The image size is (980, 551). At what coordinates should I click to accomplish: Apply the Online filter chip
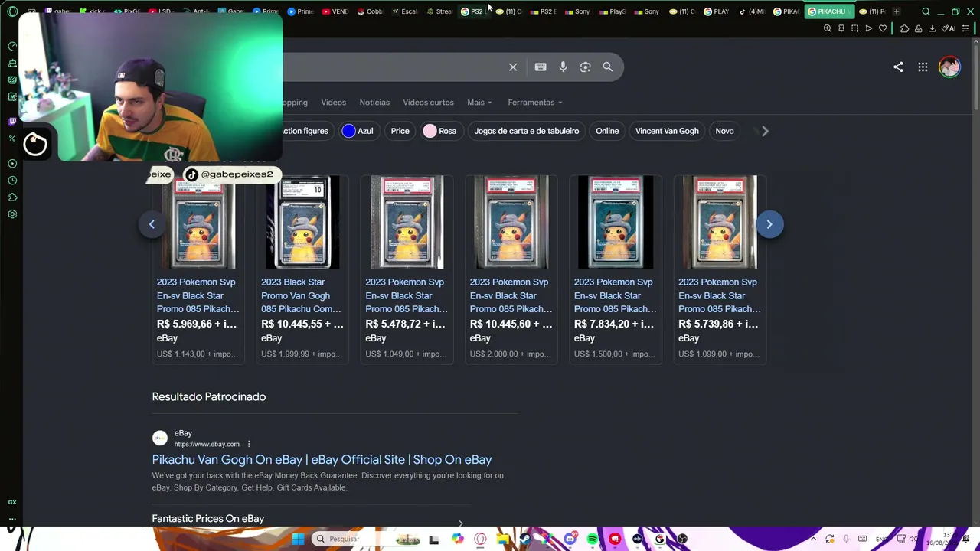[607, 131]
